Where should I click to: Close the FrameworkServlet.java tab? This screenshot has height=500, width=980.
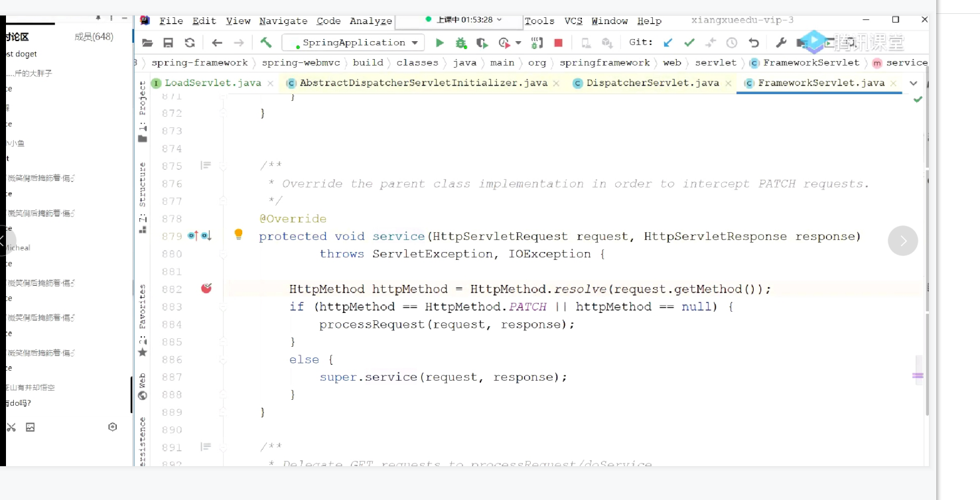click(x=894, y=84)
